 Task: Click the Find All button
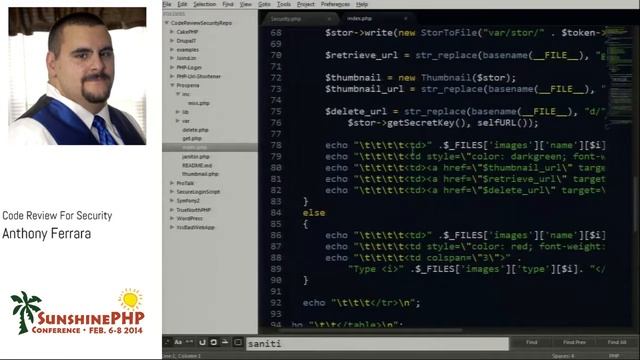coord(617,342)
